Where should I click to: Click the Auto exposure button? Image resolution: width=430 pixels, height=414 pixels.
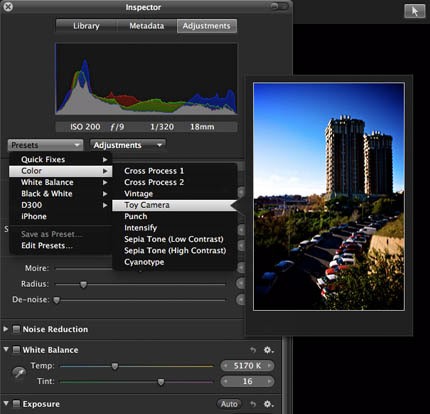[229, 404]
